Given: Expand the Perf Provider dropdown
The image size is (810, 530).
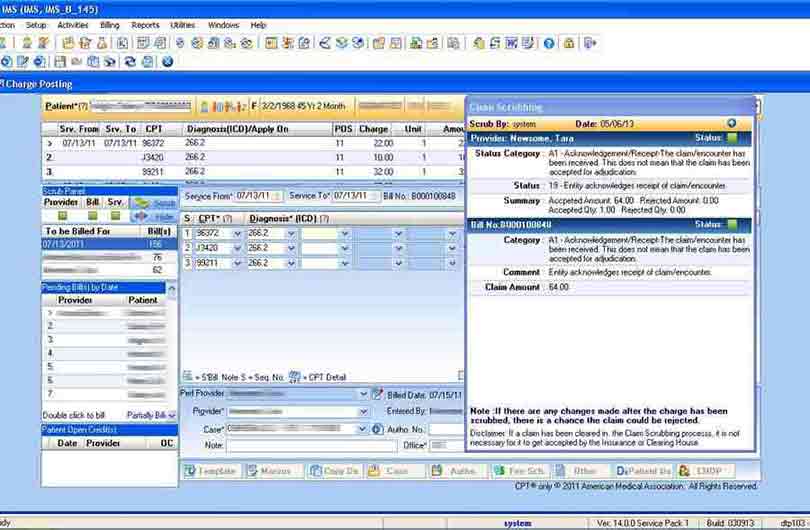Looking at the screenshot, I should [363, 394].
